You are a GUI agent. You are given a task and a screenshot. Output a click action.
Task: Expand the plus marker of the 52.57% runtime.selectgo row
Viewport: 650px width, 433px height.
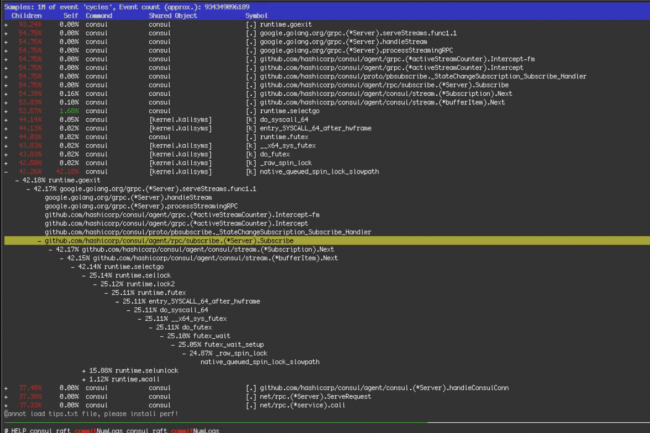pos(6,111)
